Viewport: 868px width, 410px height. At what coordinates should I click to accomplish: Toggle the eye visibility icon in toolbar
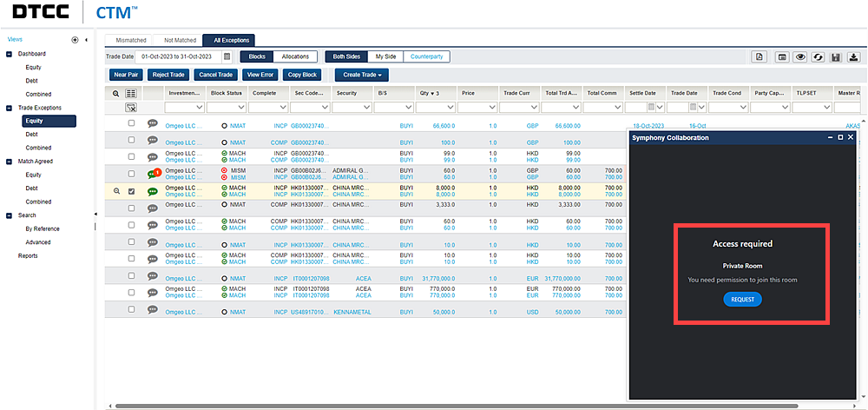800,57
